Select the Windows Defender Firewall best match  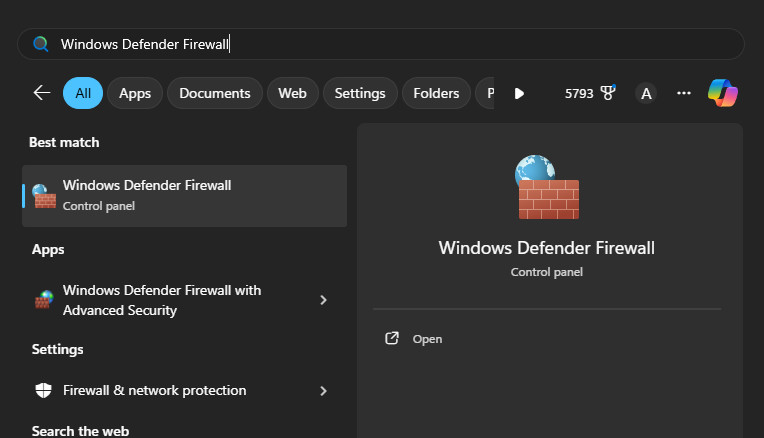185,195
